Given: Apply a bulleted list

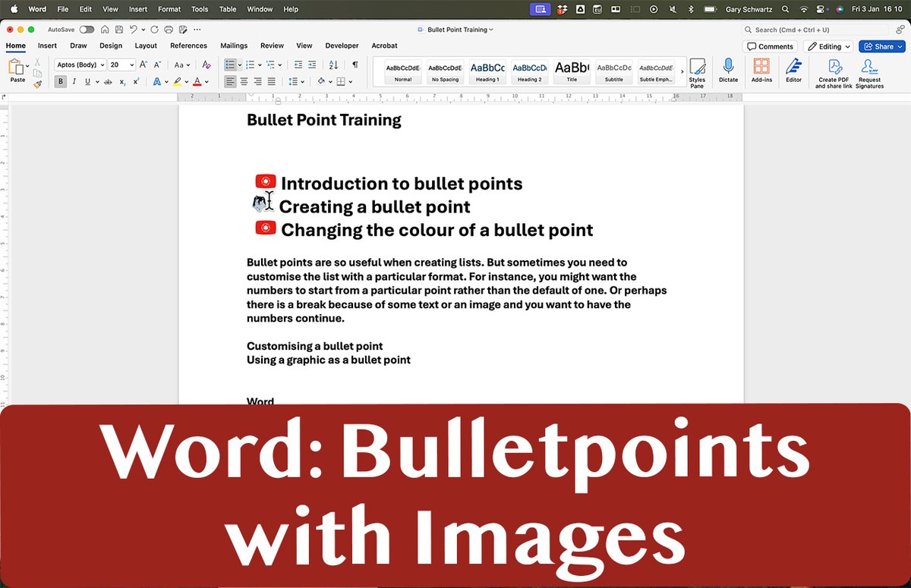Looking at the screenshot, I should [x=230, y=64].
